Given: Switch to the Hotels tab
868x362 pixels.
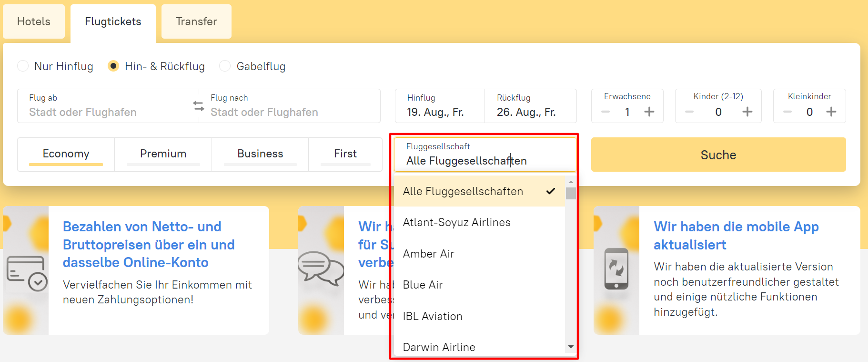Looking at the screenshot, I should click(34, 21).
